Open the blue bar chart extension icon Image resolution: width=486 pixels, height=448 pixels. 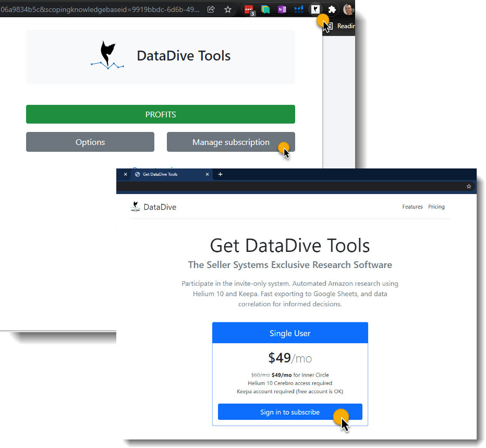298,9
